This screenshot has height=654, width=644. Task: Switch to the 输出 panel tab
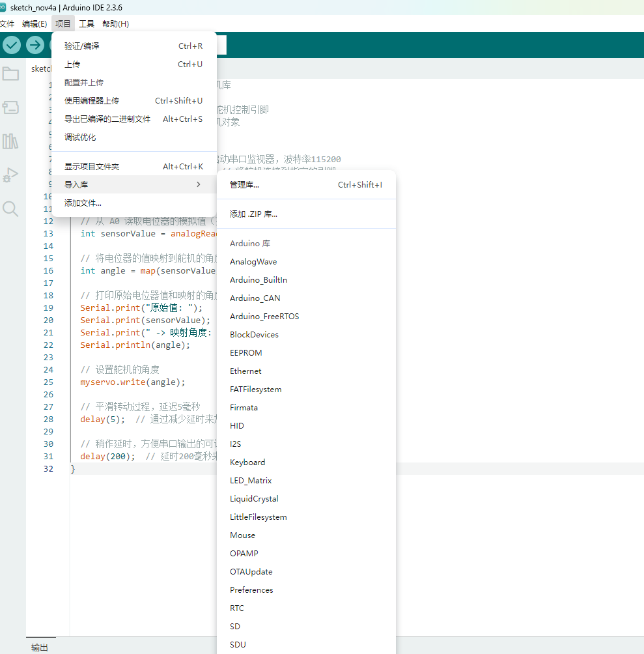tap(40, 647)
